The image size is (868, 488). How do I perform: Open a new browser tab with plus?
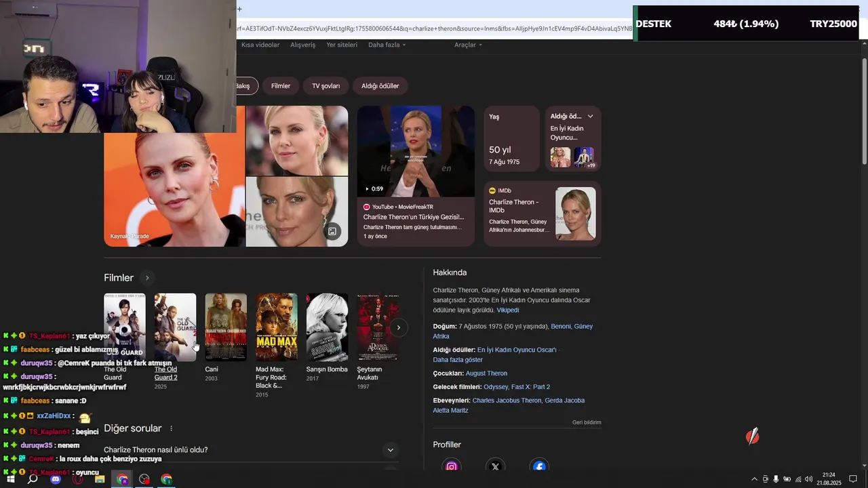tap(239, 9)
